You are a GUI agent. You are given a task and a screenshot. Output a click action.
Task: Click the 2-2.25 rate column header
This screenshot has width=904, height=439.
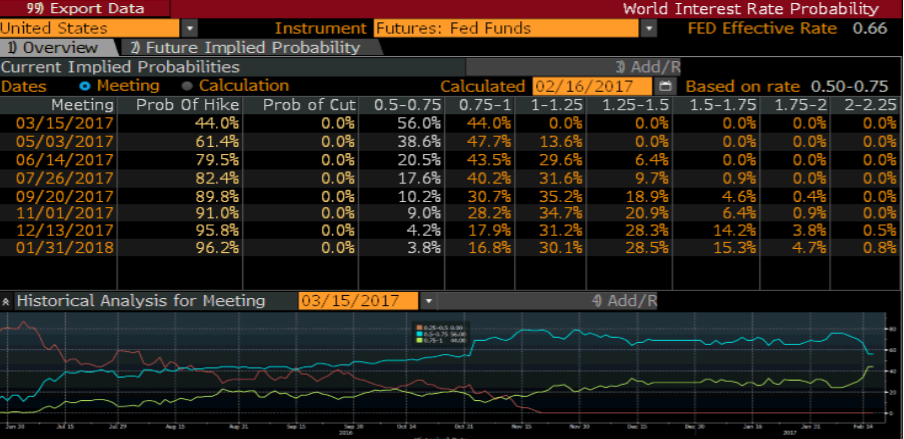click(871, 105)
